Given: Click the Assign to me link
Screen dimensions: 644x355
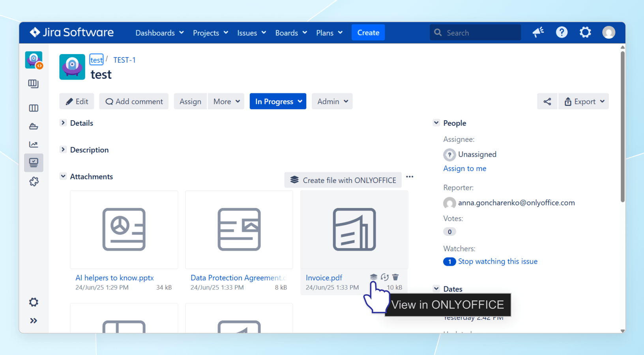Looking at the screenshot, I should pos(464,168).
